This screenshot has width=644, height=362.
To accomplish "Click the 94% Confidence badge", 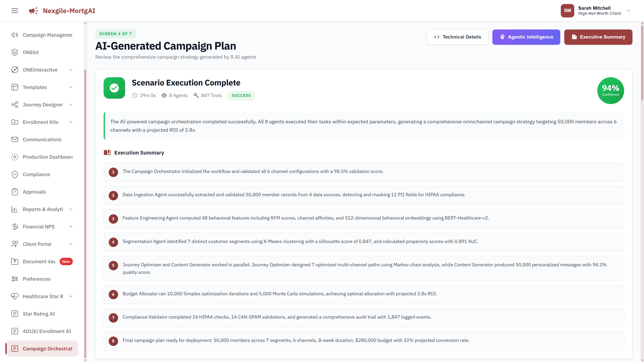I will [610, 90].
